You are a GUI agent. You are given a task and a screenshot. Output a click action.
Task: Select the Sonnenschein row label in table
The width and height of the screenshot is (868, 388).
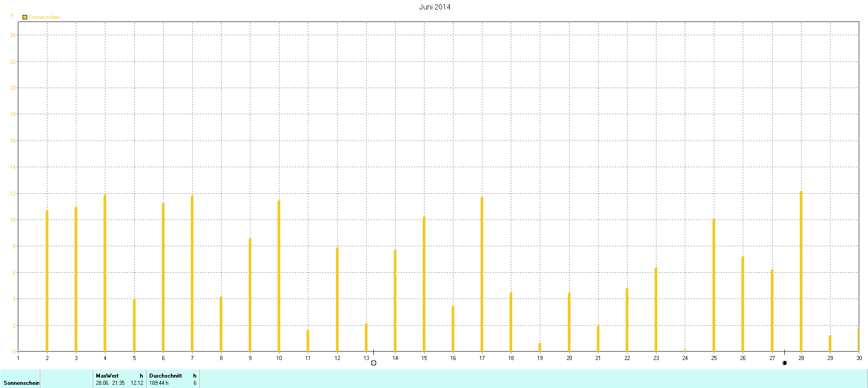click(x=21, y=383)
